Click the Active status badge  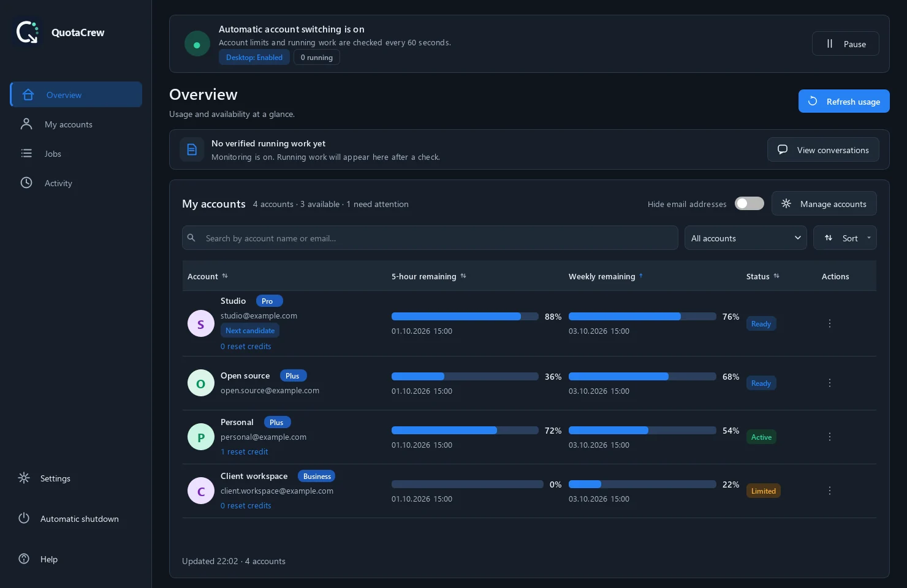pos(761,437)
